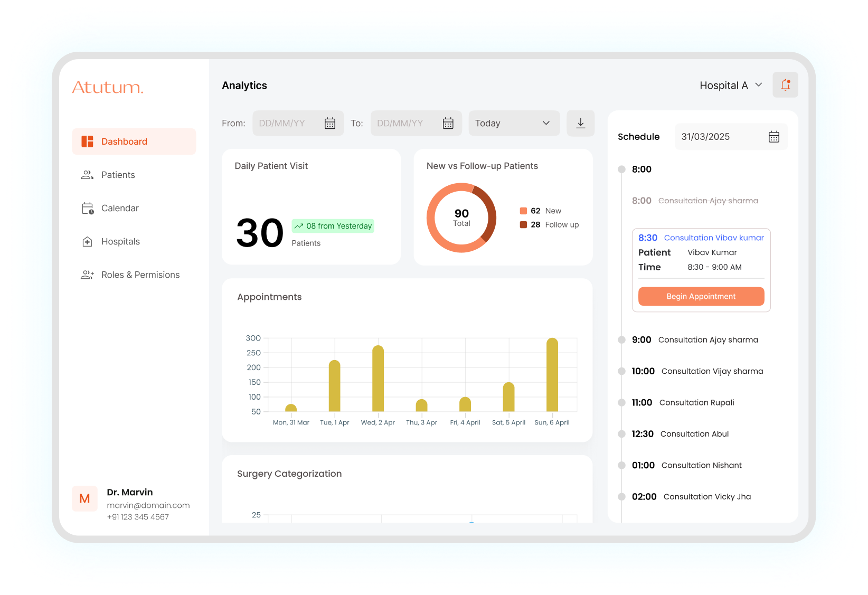Click the New legend color swatch
The image size is (868, 595).
524,210
